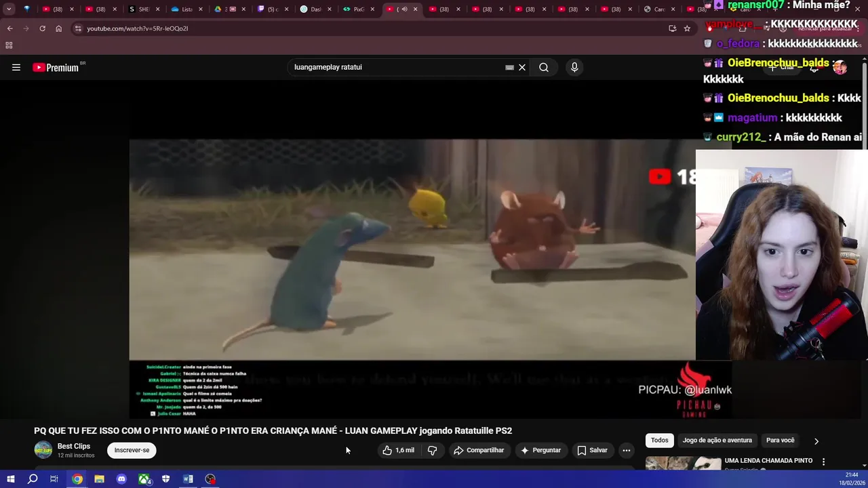
Task: Show more filter chips with right arrow
Action: pyautogui.click(x=816, y=441)
